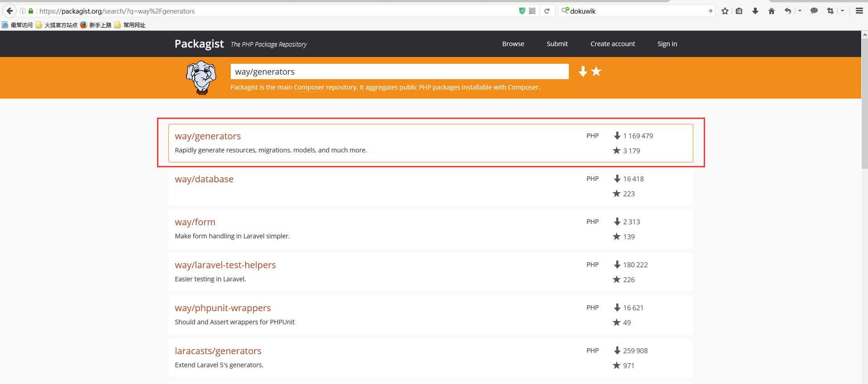This screenshot has height=384, width=868.
Task: Open the Browse menu item
Action: (x=513, y=44)
